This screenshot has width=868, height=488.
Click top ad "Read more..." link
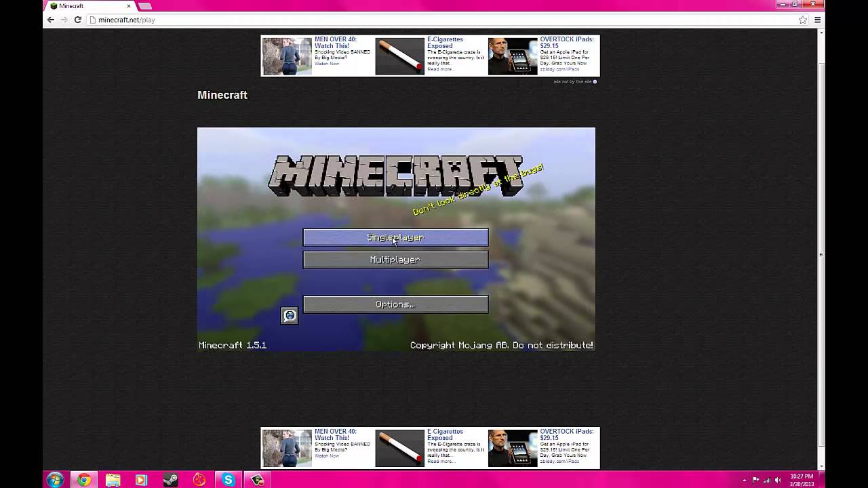pos(441,69)
